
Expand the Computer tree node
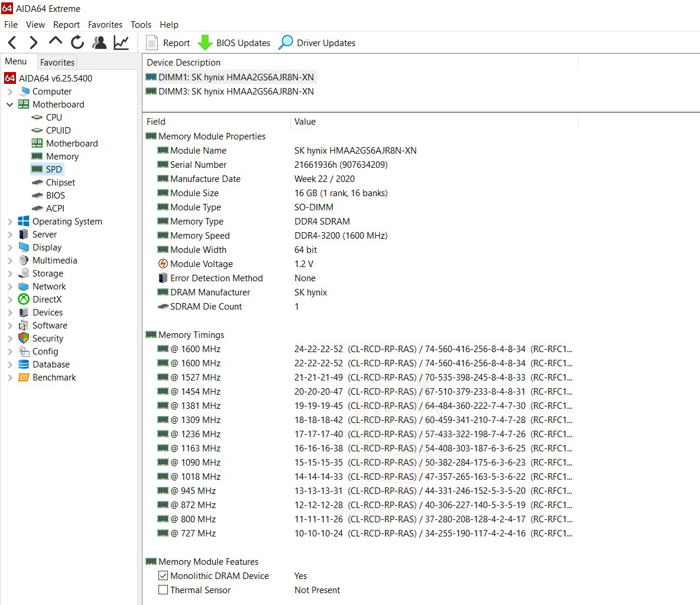click(10, 92)
